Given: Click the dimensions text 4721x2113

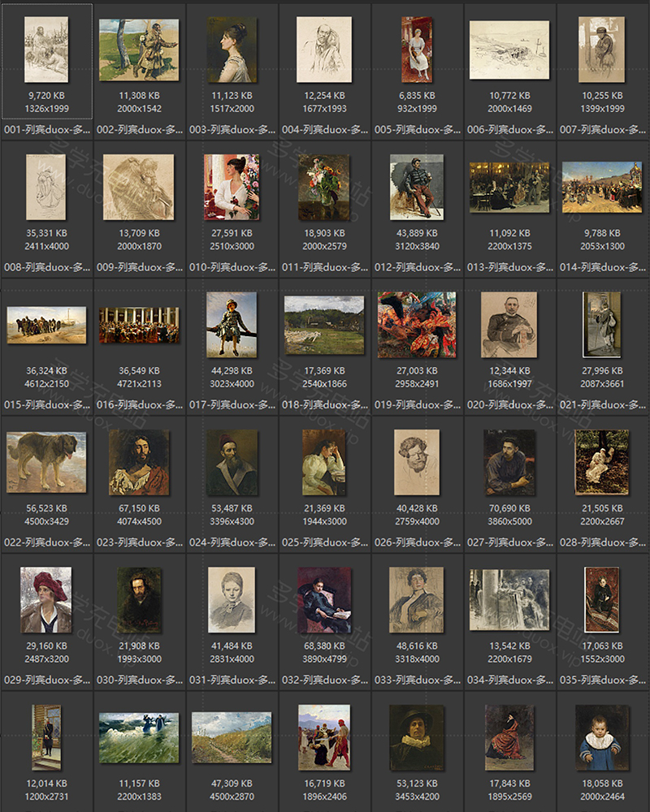Looking at the screenshot, I should tap(139, 384).
